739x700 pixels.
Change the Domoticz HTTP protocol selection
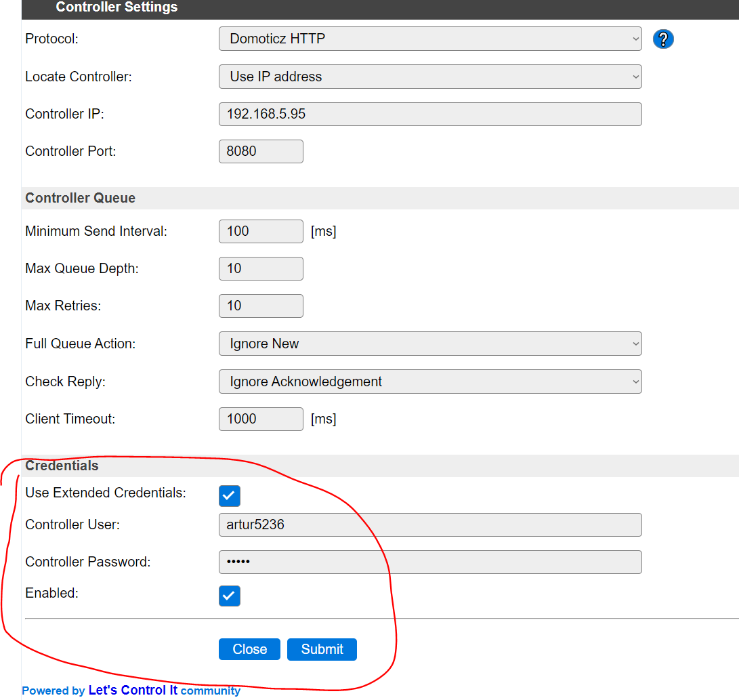click(x=429, y=39)
